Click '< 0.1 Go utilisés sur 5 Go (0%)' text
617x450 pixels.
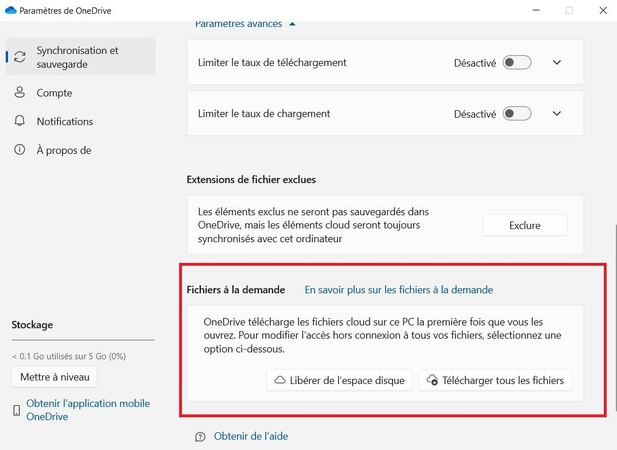point(69,356)
